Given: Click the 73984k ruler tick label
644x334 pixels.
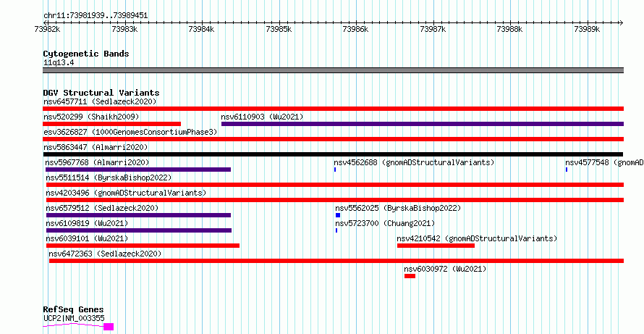Looking at the screenshot, I should tap(201, 29).
